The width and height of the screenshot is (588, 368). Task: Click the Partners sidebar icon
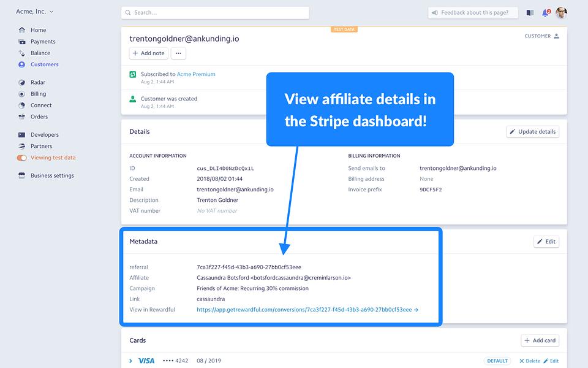(22, 146)
